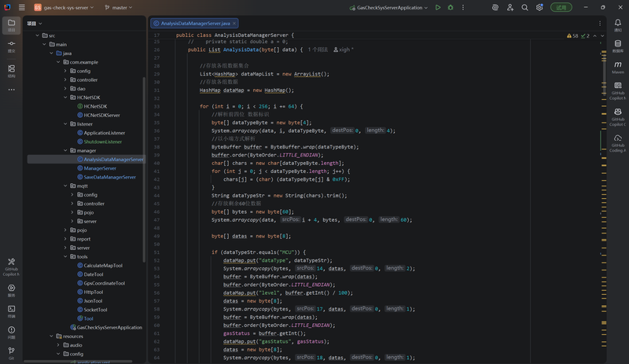The width and height of the screenshot is (629, 364).
Task: Collapse the manager package folder
Action: (x=65, y=150)
